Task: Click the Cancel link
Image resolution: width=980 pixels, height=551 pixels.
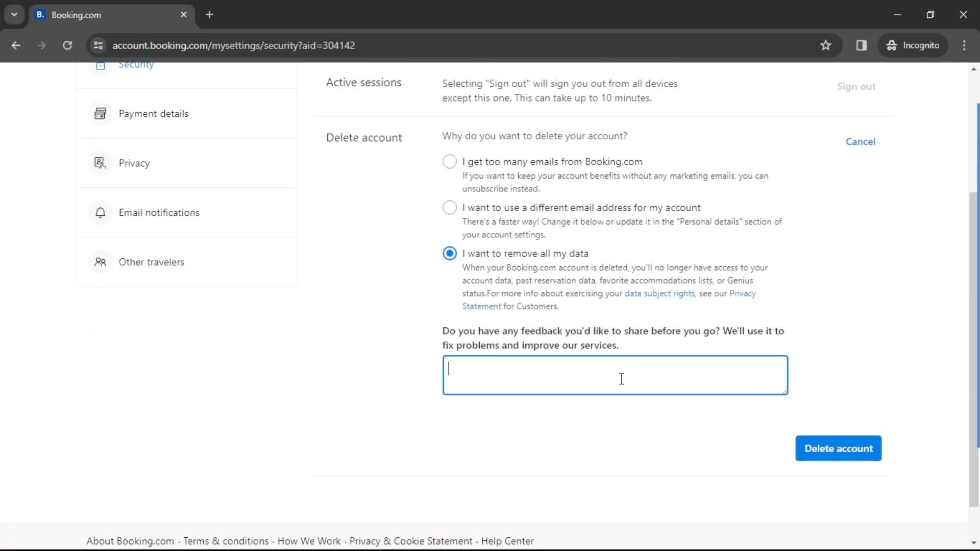Action: point(861,141)
